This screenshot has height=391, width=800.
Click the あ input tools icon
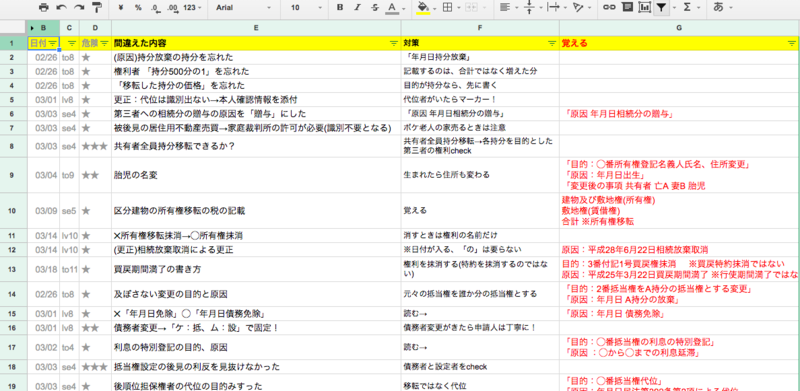(x=718, y=8)
